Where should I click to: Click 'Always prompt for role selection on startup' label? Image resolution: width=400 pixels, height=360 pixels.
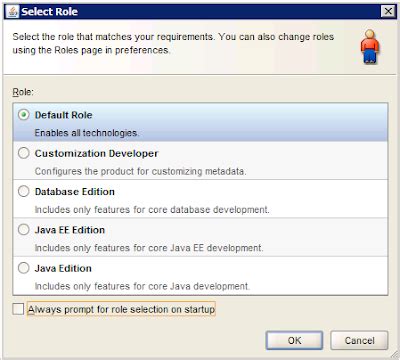121,309
